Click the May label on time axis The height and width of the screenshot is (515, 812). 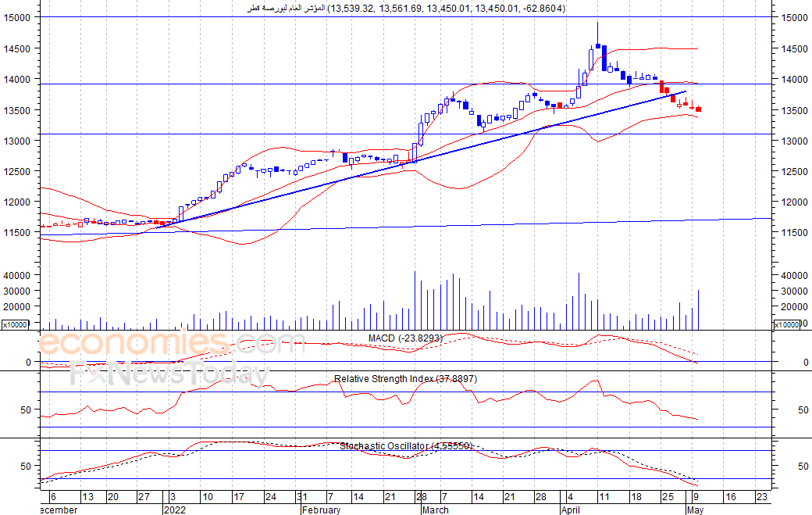pos(695,510)
